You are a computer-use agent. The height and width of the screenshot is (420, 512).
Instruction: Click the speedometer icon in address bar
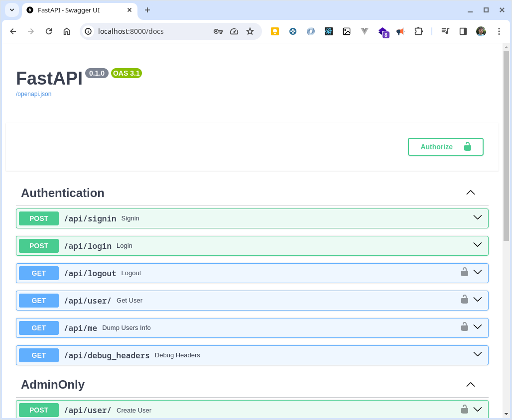234,31
